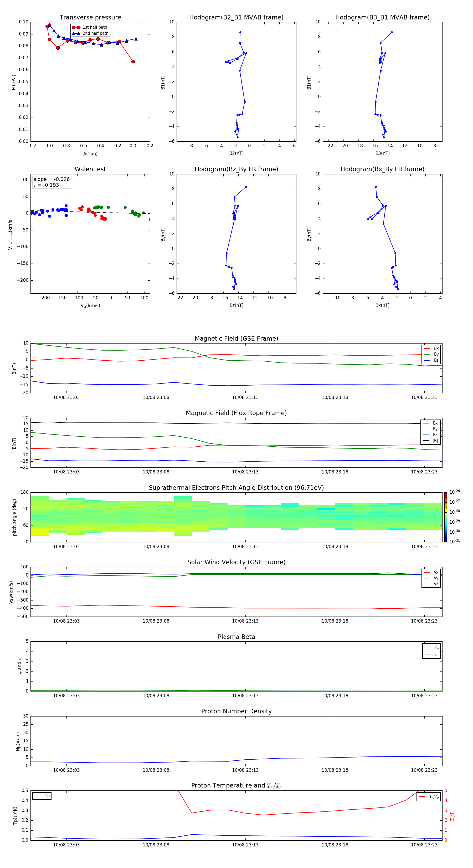Image resolution: width=473 pixels, height=868 pixels.
Task: Click the 'Hodogram(Bz_By FR frame)' title
Action: click(236, 169)
